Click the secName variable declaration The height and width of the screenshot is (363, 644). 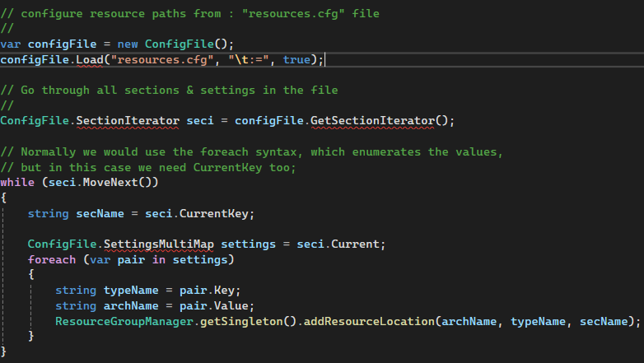[x=100, y=214]
